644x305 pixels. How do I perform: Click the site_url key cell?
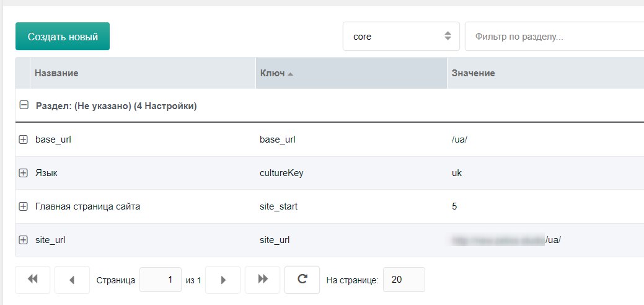pos(275,240)
